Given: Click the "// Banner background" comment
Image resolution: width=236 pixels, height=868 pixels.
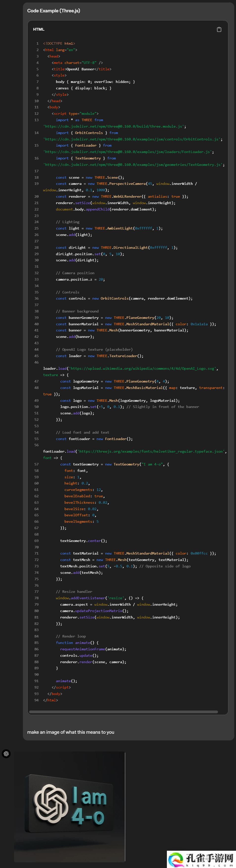Looking at the screenshot, I should point(77,311).
